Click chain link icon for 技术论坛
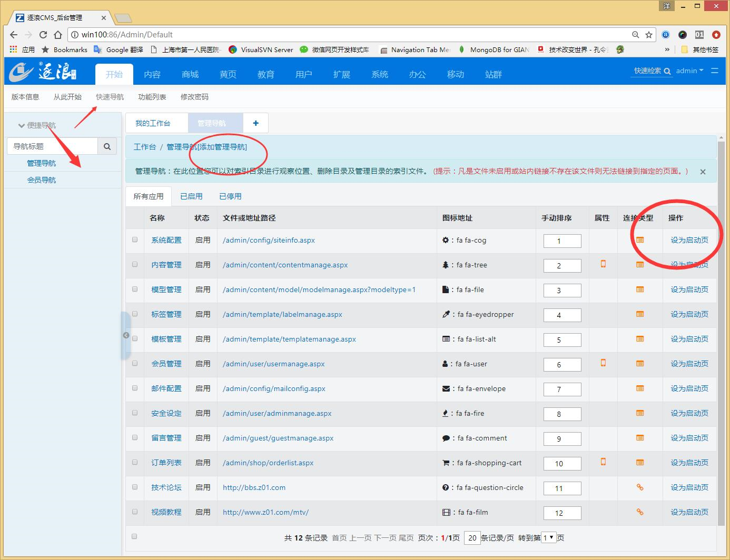Image resolution: width=730 pixels, height=560 pixels. [640, 487]
